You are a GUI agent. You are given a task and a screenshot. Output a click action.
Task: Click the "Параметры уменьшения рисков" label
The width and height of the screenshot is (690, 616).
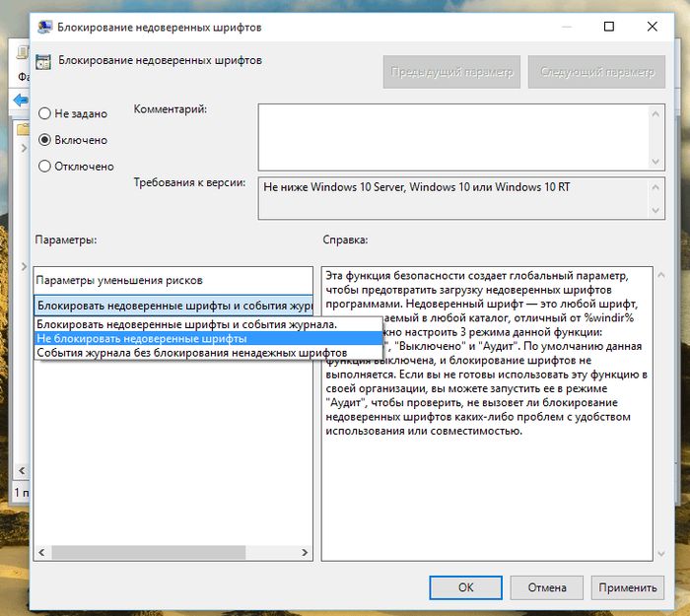(x=119, y=280)
